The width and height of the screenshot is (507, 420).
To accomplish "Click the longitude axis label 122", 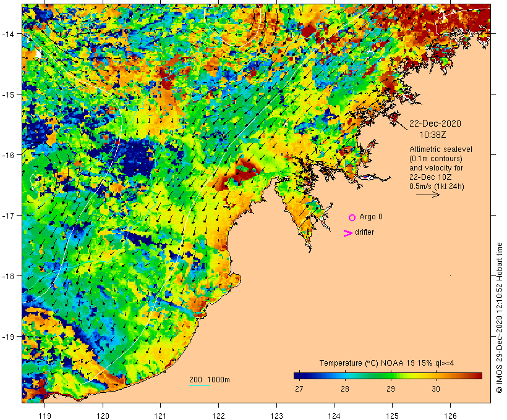I will [x=219, y=416].
